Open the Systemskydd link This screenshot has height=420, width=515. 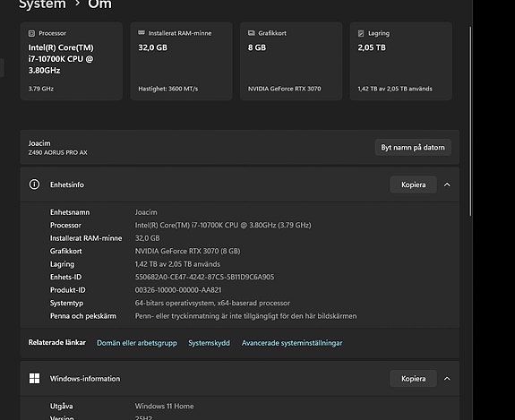coord(209,343)
